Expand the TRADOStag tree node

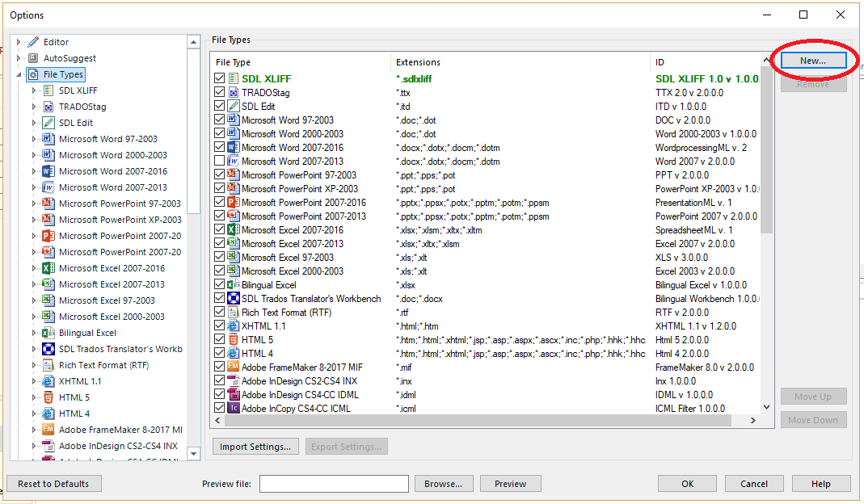tap(34, 107)
